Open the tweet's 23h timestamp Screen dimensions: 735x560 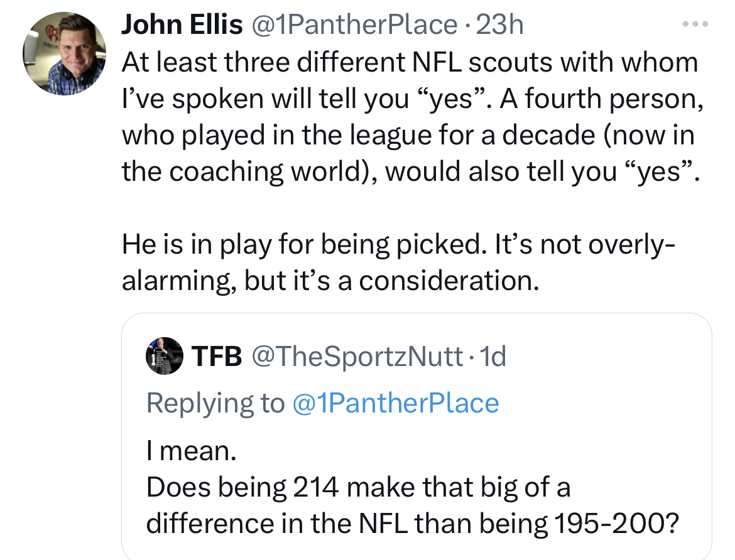click(x=499, y=25)
